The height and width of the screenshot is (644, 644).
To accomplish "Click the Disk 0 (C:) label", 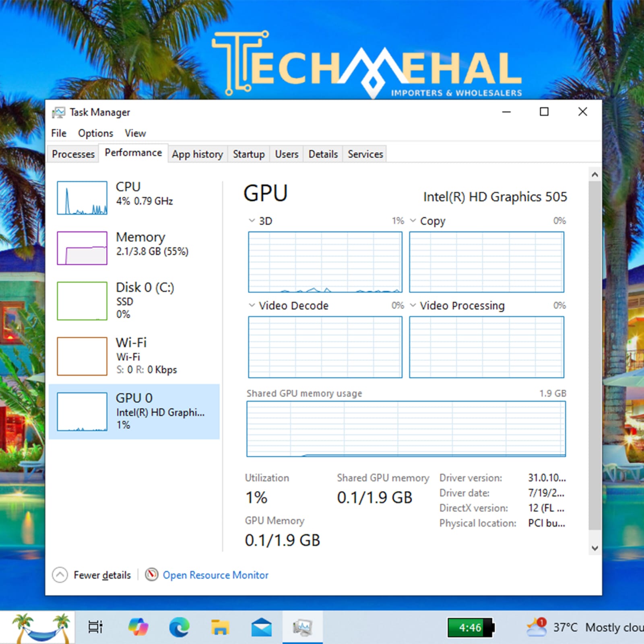I will click(145, 287).
